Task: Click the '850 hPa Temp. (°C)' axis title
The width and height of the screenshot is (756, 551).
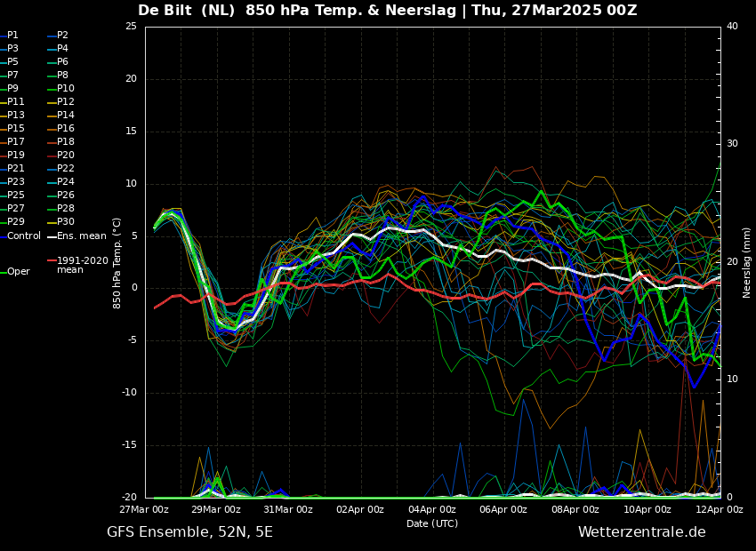Action: pyautogui.click(x=117, y=263)
